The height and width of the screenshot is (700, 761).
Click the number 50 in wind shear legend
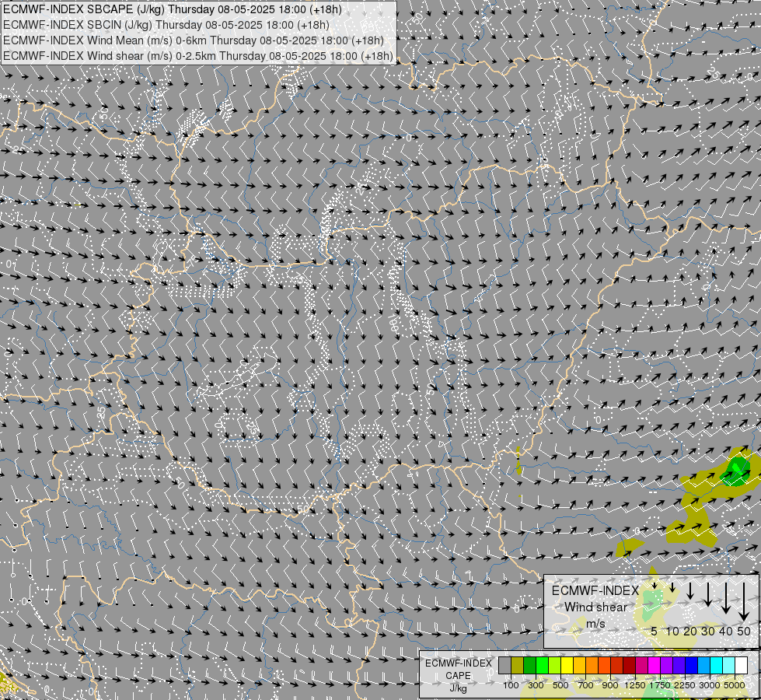pos(744,631)
